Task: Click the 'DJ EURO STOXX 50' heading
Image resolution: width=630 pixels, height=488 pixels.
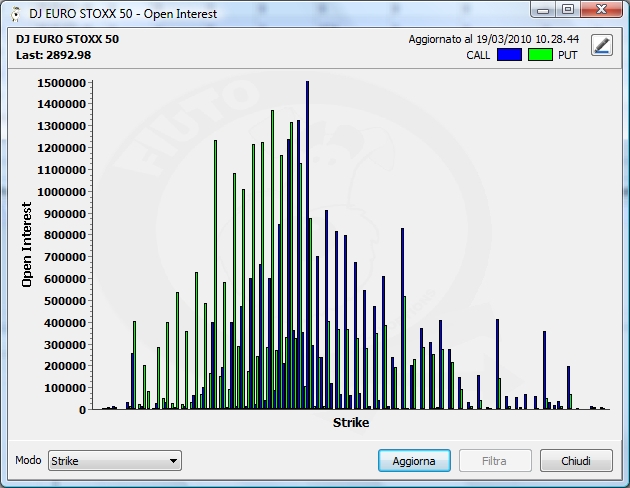Action: [68, 39]
